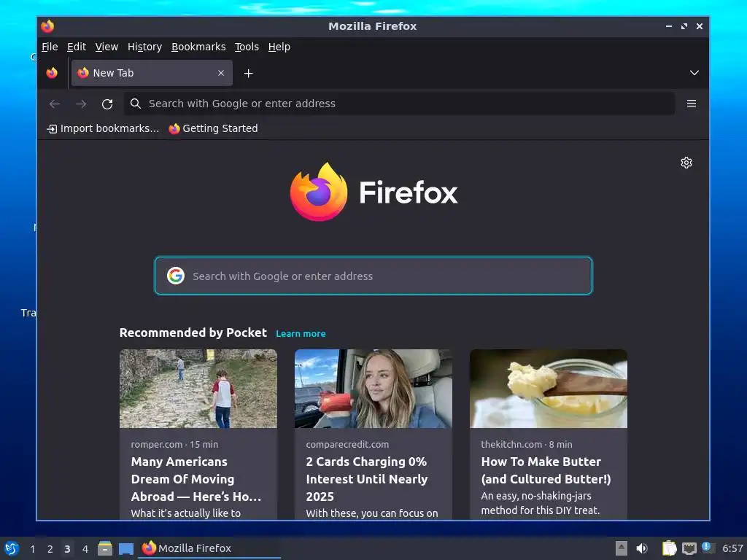Screen dimensions: 747x560
Task: Click the taskbar clock showing 6:57
Action: click(x=732, y=548)
